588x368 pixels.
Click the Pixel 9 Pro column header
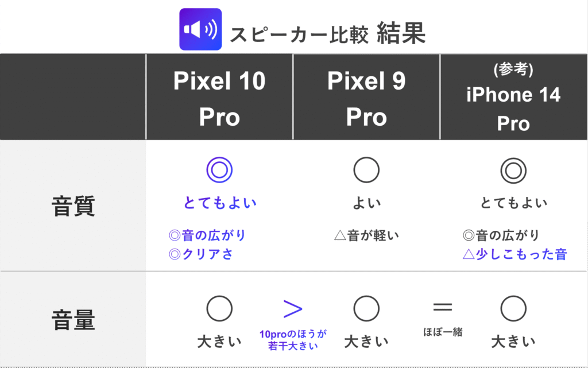(x=366, y=98)
